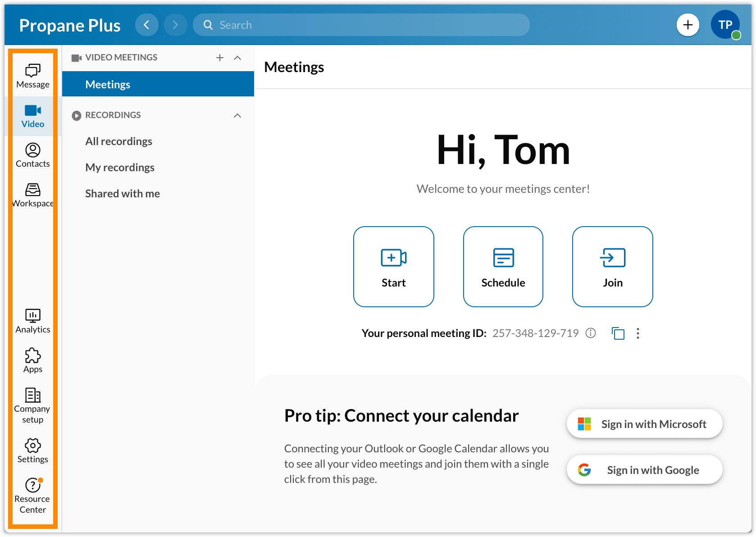Click the TP profile avatar
This screenshot has height=537, width=756.
[x=725, y=25]
